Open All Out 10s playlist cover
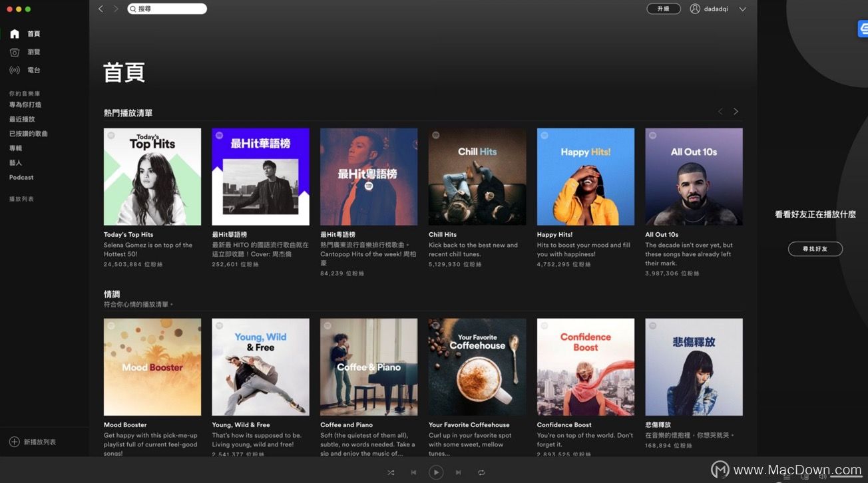 (x=694, y=177)
